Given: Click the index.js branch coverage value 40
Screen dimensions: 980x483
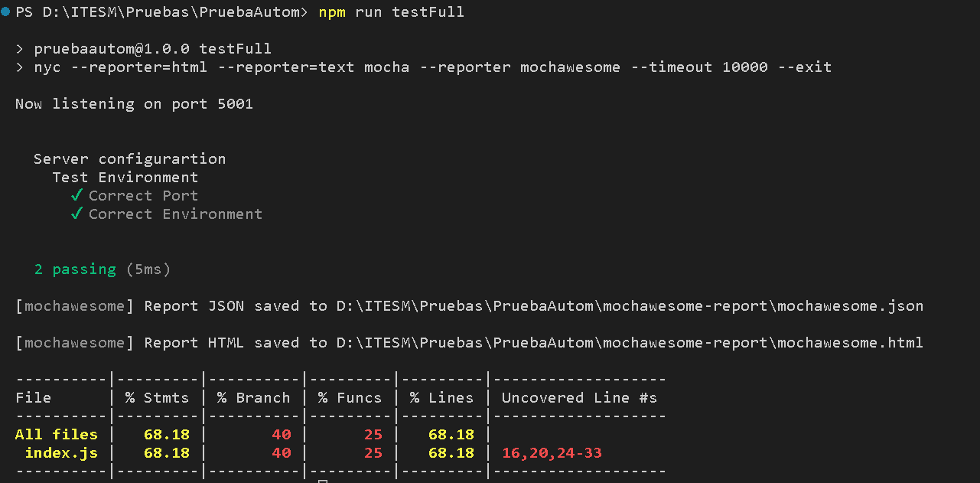Looking at the screenshot, I should [281, 453].
